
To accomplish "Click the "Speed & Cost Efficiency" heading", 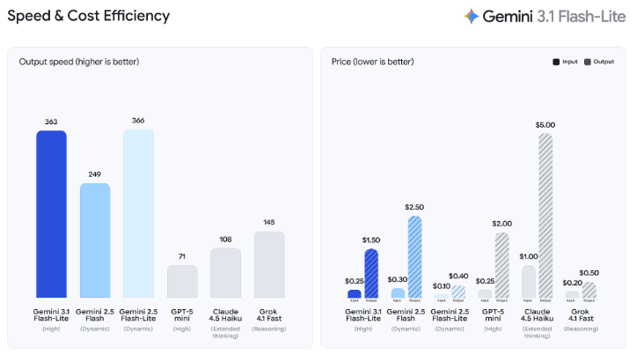I will pos(89,16).
